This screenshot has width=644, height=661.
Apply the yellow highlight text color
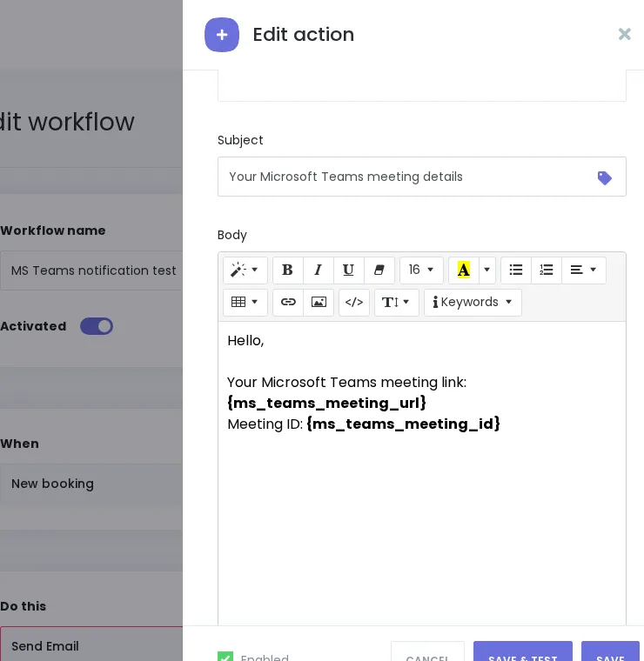click(464, 270)
